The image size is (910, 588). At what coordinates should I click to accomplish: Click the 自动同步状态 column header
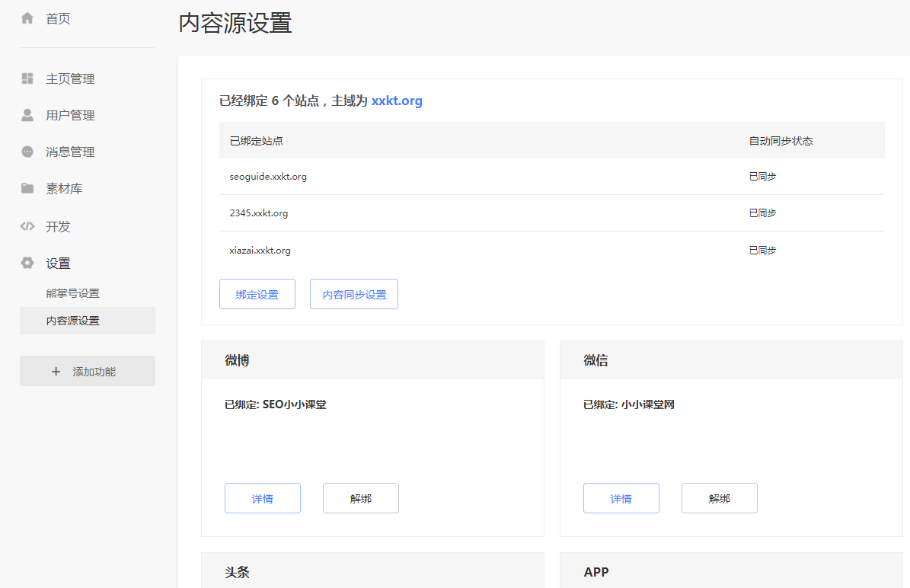click(781, 140)
